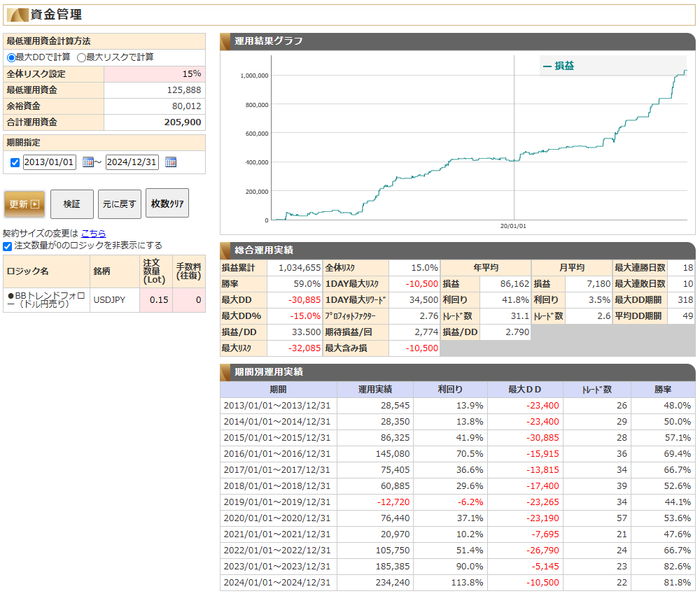Click 1DAY最大リスク value -10,500

click(x=422, y=284)
